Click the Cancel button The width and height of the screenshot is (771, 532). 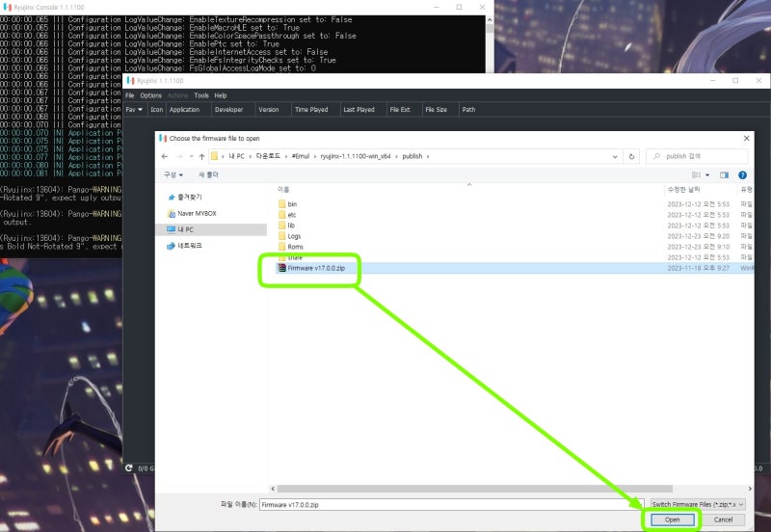pyautogui.click(x=723, y=519)
